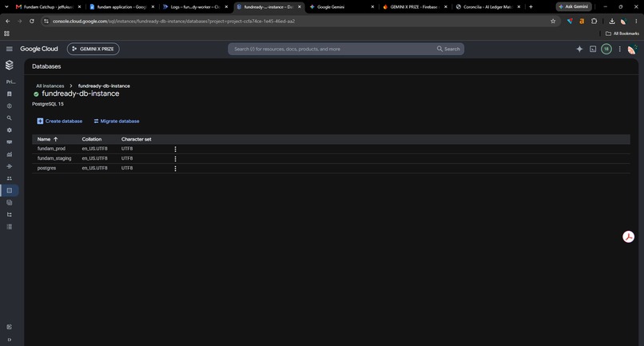
Task: Click the red PDF floating icon
Action: click(628, 237)
